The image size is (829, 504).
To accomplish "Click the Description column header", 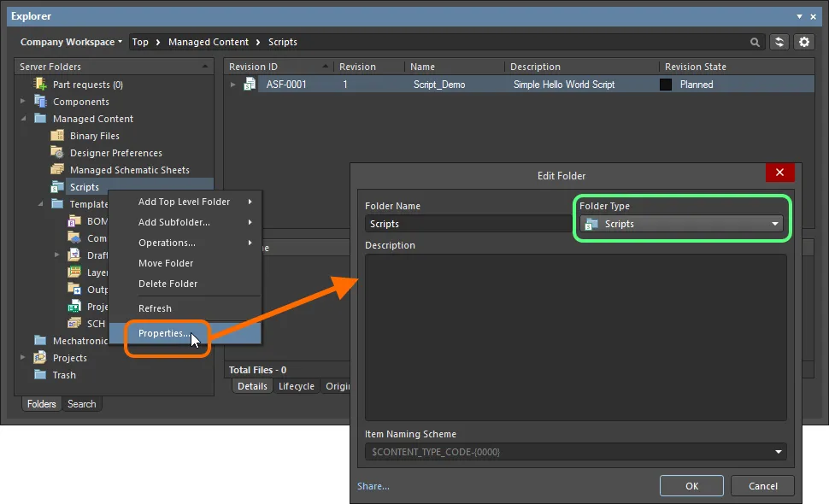I will point(581,67).
